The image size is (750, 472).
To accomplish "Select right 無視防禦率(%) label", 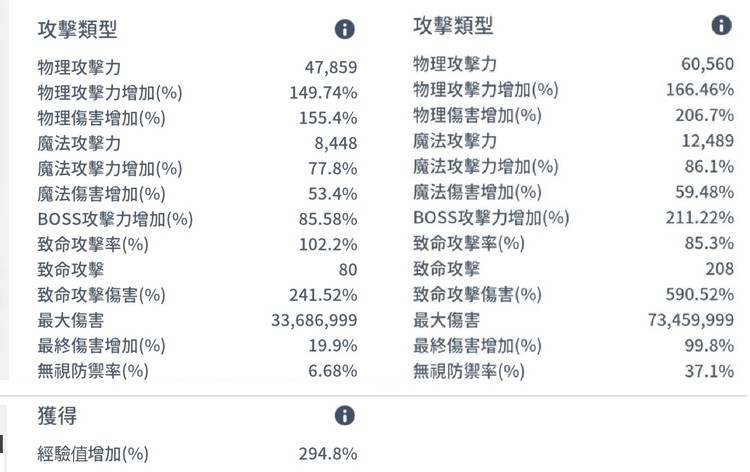I will pos(469,371).
